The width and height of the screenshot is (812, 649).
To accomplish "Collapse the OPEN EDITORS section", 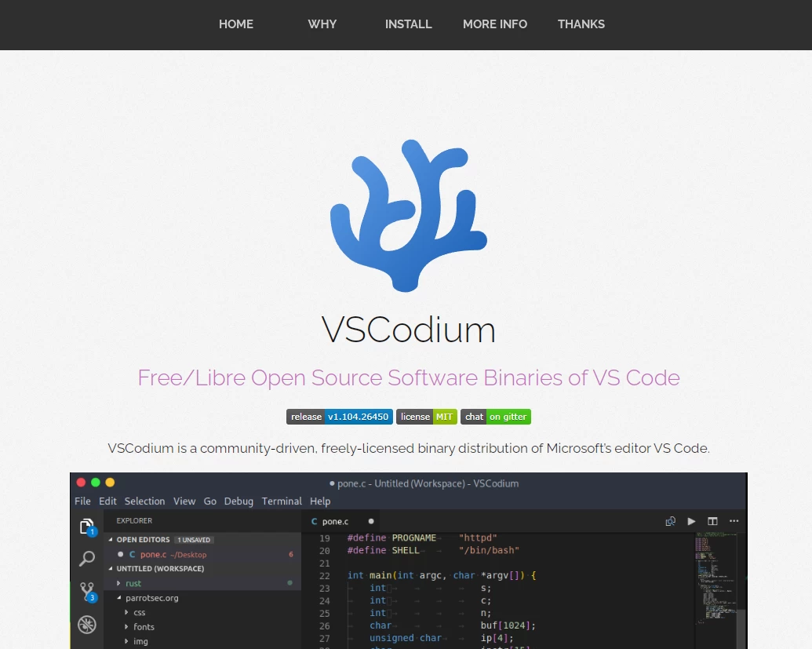I will [111, 540].
